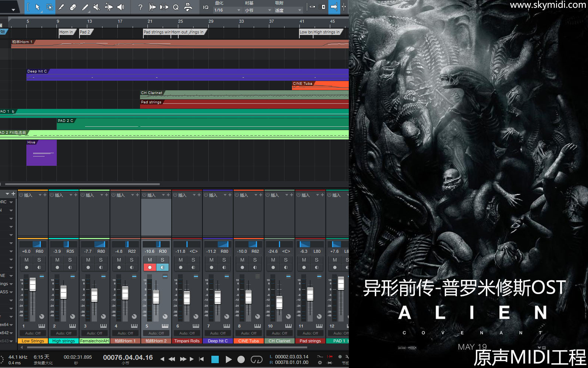
Task: Solo the 柏林Horn 1 channel
Action: click(x=131, y=260)
